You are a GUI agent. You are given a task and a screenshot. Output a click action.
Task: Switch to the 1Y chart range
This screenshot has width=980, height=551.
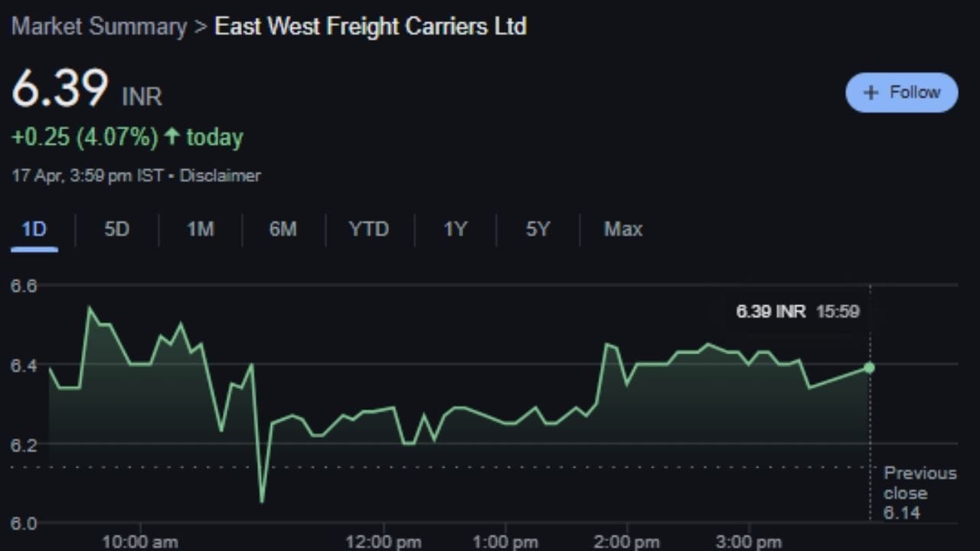coord(455,229)
